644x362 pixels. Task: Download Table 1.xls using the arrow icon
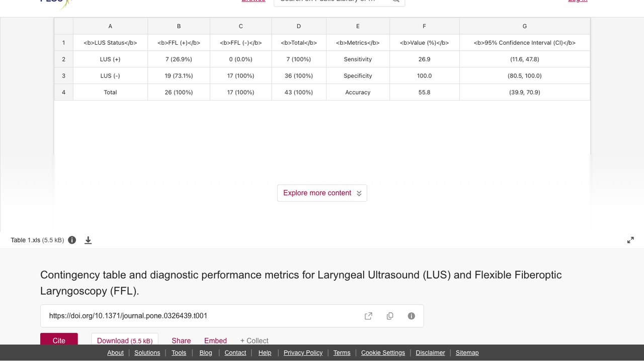(88, 240)
